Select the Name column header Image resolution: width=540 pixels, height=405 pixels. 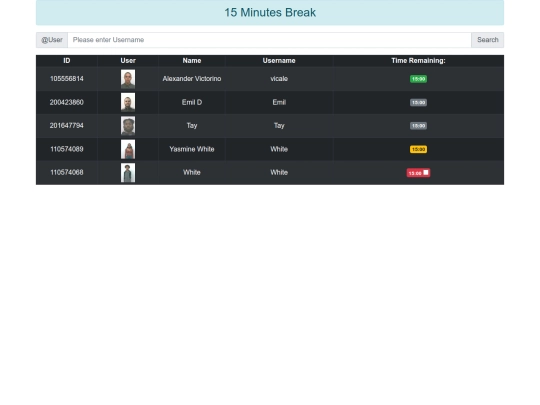tap(192, 61)
